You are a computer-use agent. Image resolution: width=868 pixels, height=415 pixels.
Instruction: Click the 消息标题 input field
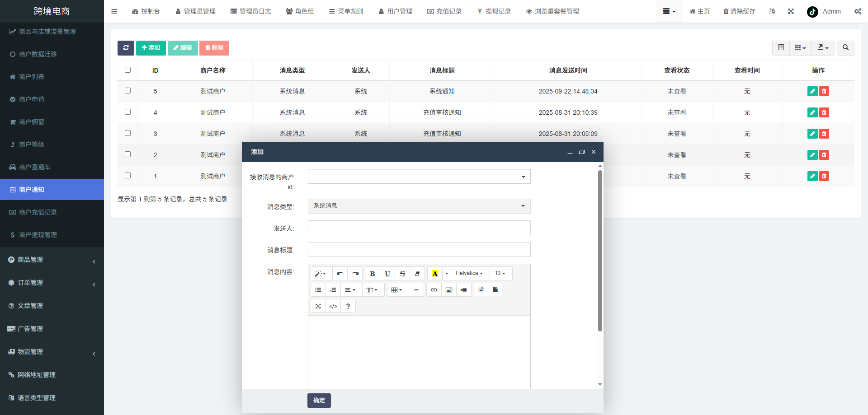click(x=419, y=249)
